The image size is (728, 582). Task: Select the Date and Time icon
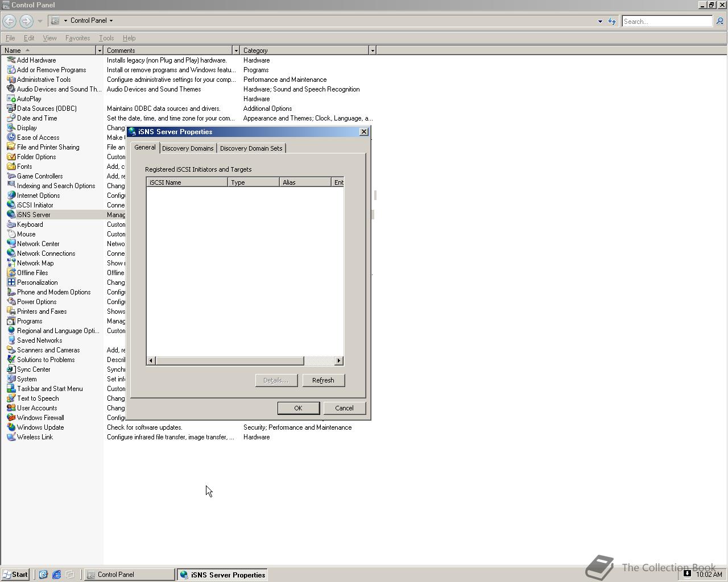pos(11,118)
